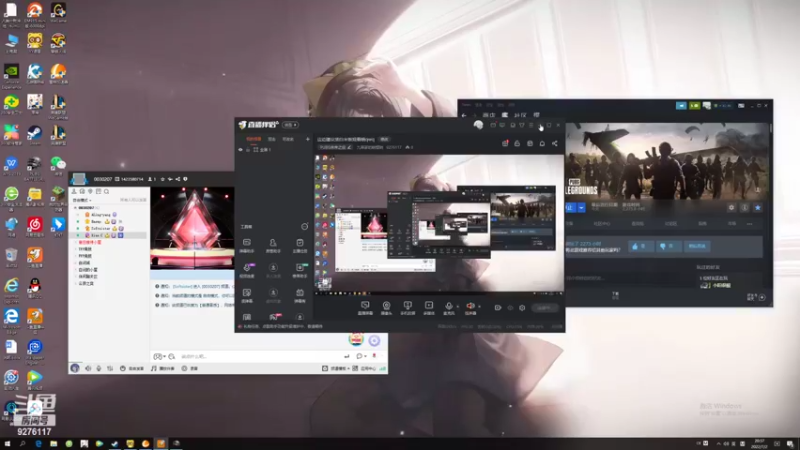Open the toolbox settings circle icon
Image resolution: width=800 pixels, height=450 pixels.
point(305,227)
